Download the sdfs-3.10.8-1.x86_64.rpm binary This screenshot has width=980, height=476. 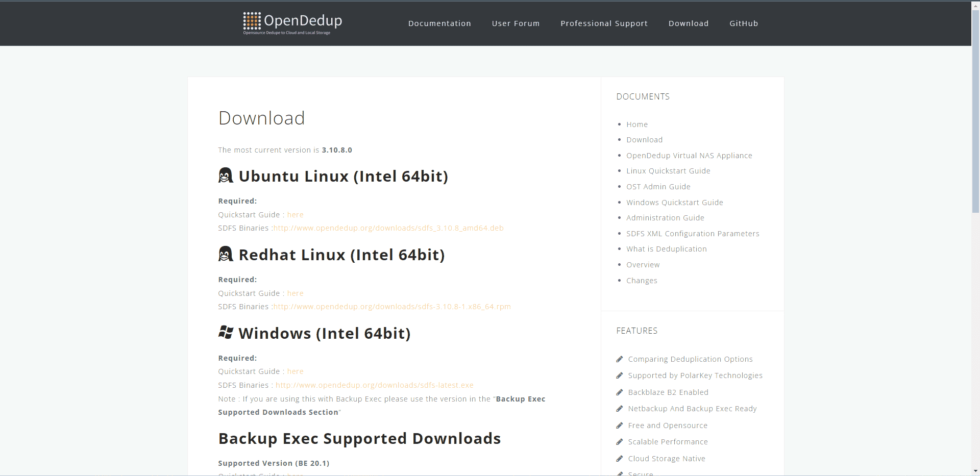[x=392, y=307]
